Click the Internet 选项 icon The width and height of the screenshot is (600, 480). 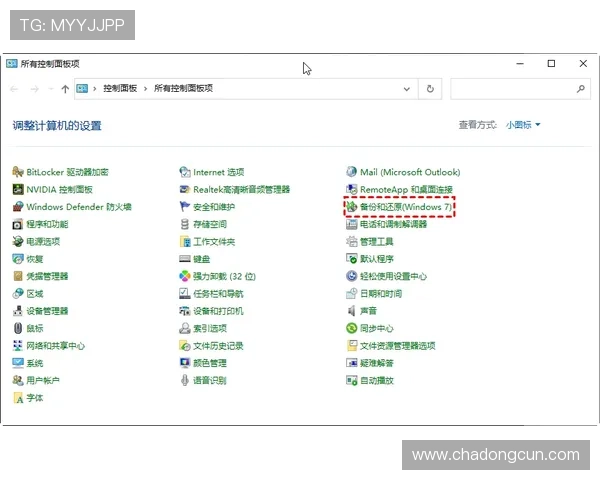pos(184,172)
